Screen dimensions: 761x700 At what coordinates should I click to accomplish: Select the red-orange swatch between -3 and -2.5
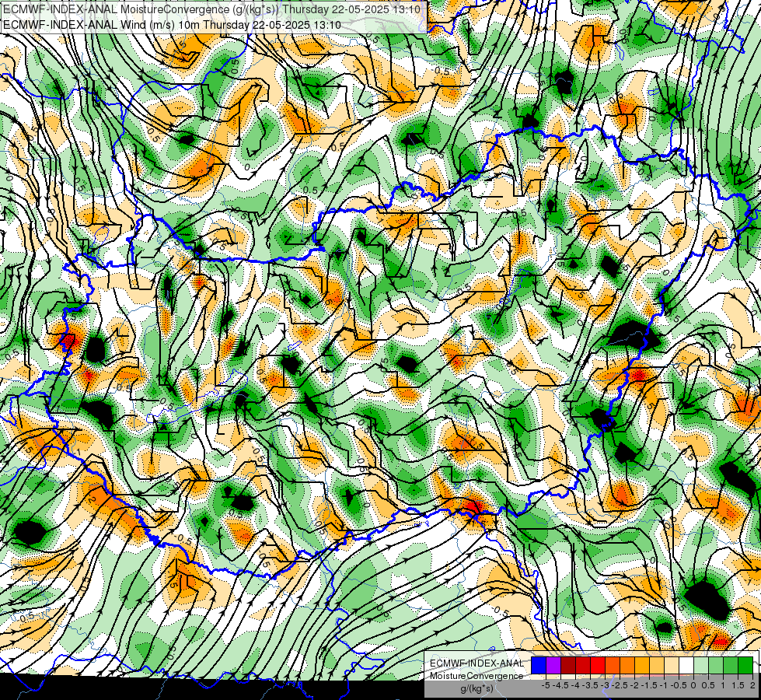coord(613,665)
